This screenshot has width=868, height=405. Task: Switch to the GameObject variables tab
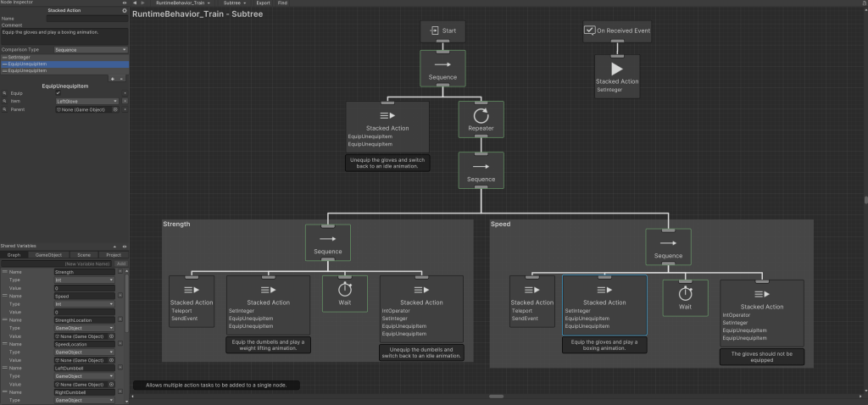tap(49, 254)
